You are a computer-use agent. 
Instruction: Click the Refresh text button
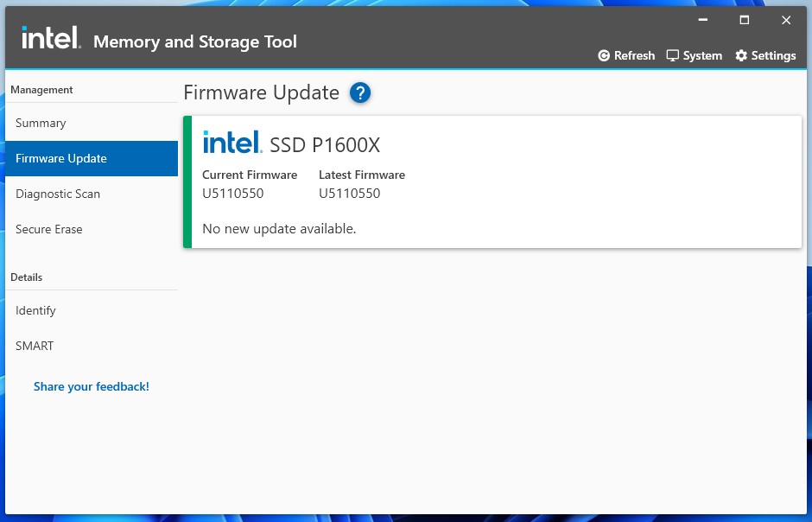634,55
